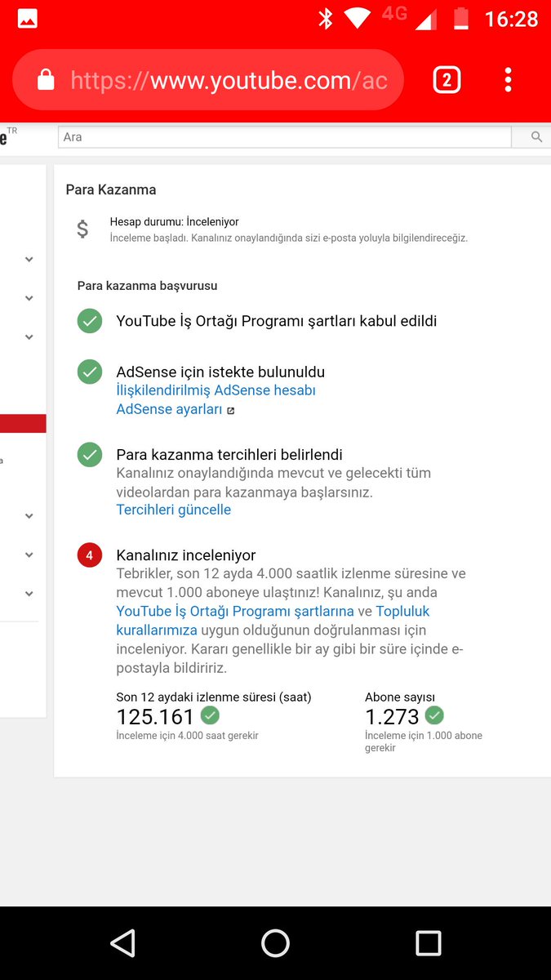Tap the 16:28 clock in status bar
The width and height of the screenshot is (551, 980).
[511, 19]
